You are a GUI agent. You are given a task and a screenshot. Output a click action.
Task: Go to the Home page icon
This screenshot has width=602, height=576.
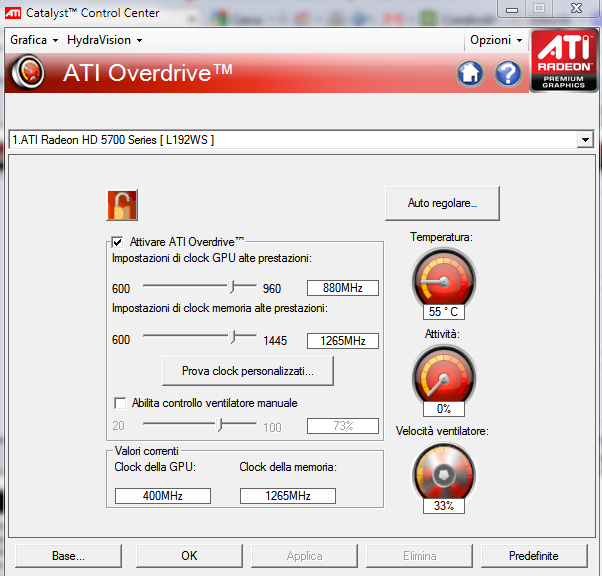click(x=470, y=73)
